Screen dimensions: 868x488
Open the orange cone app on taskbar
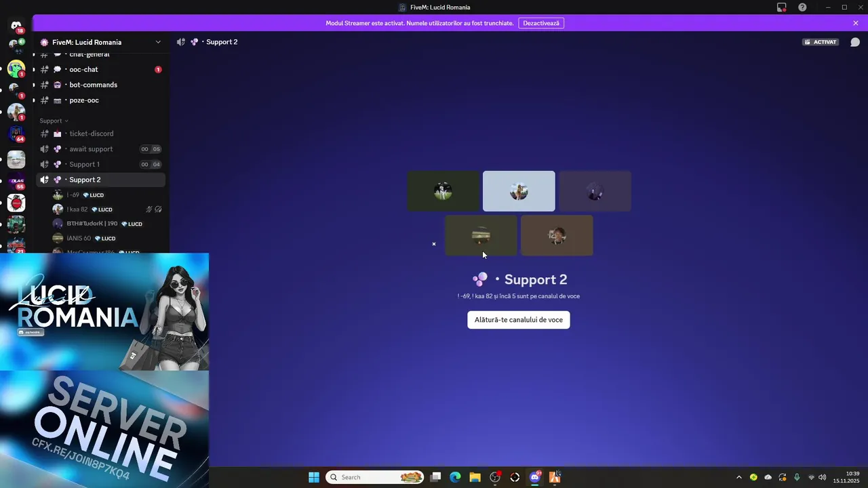554,477
